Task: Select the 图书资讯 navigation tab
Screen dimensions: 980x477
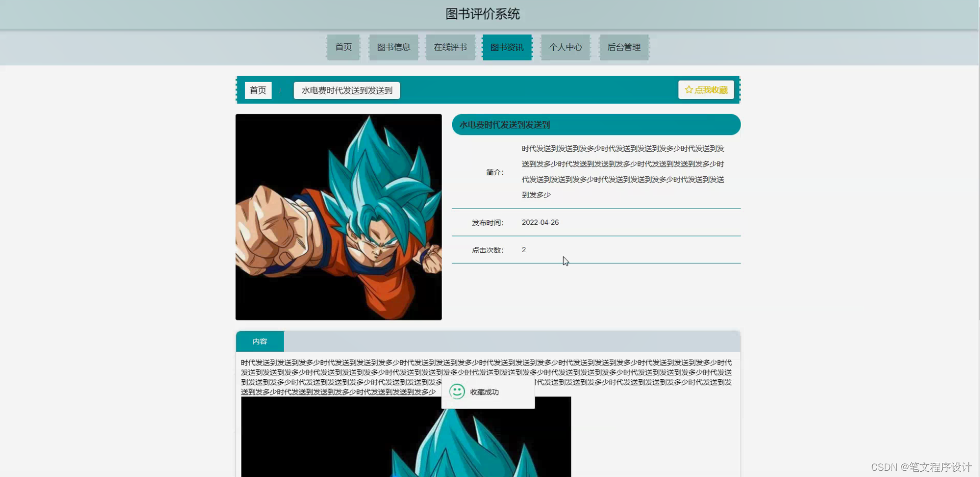Action: tap(507, 47)
